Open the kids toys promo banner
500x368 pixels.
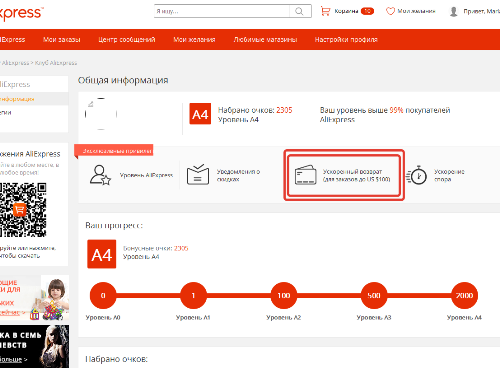34,298
